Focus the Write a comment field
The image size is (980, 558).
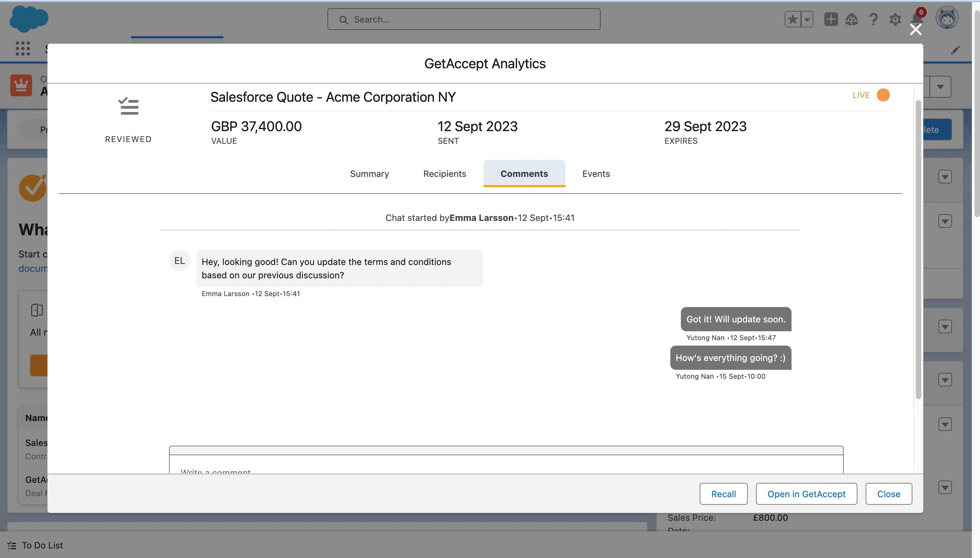coord(506,464)
